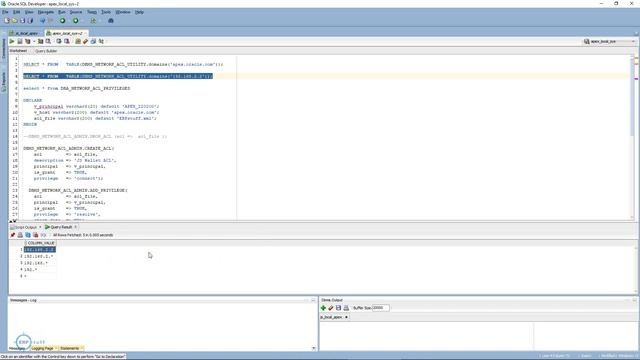Screen dimensions: 640x360
Task: Pin the Query Result with red pin
Action: pos(13,235)
